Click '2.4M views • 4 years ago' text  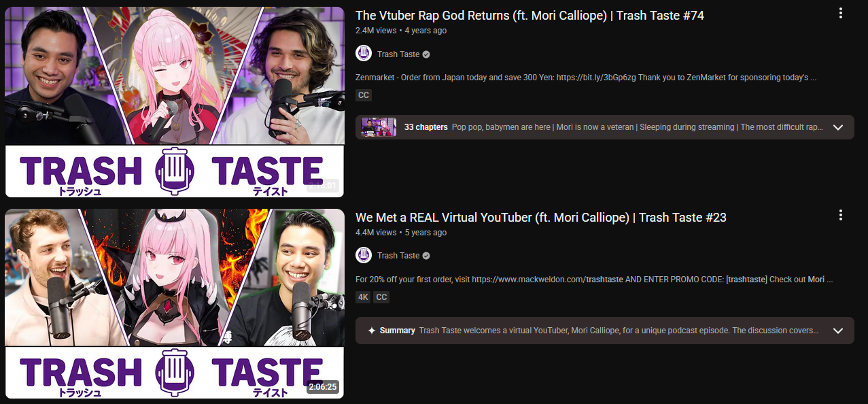(x=401, y=31)
